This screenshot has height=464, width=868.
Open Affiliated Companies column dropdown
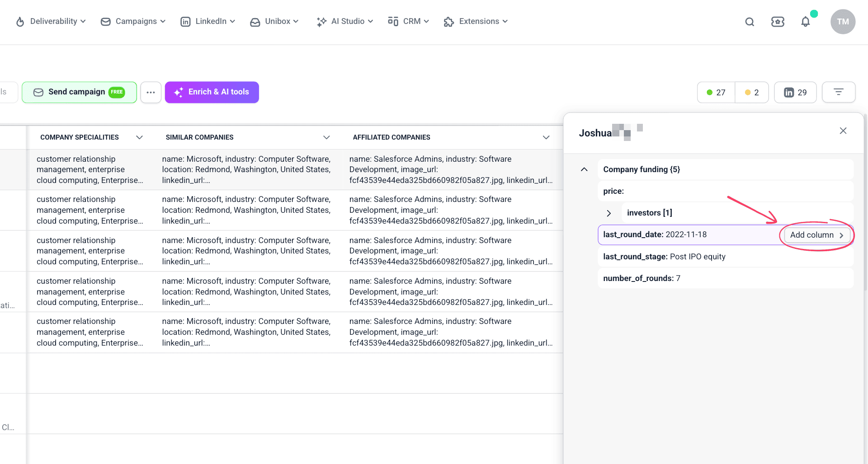pos(546,137)
